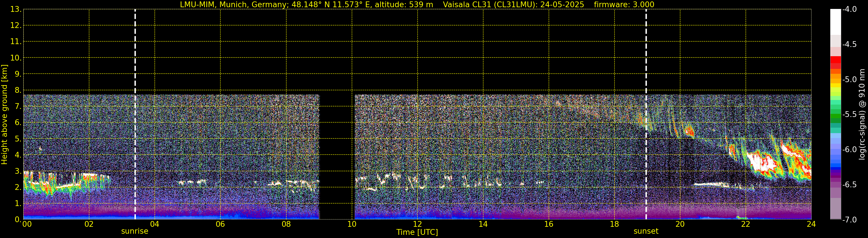
Task: Click height-axis tick label "7."
Action: click(18, 106)
